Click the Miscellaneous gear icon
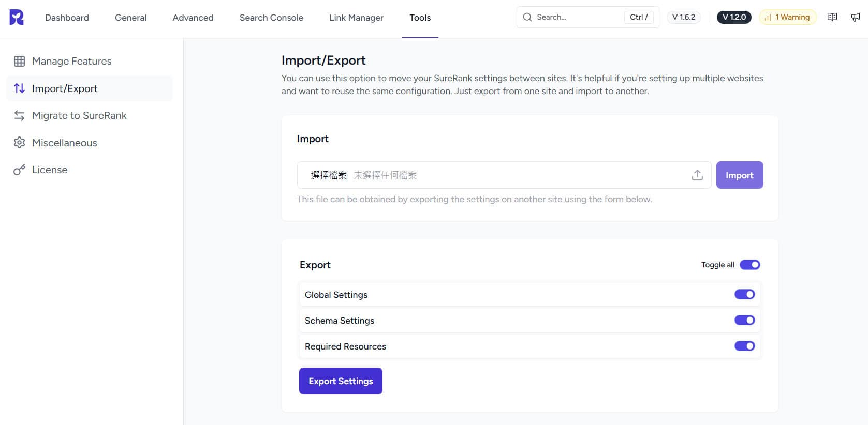The height and width of the screenshot is (425, 868). 19,143
